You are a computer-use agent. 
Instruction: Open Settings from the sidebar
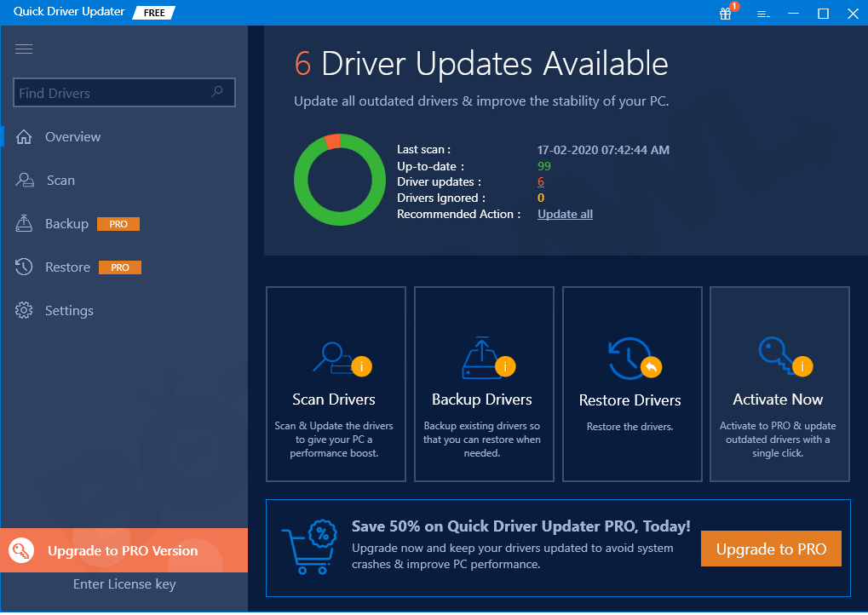[x=69, y=311]
